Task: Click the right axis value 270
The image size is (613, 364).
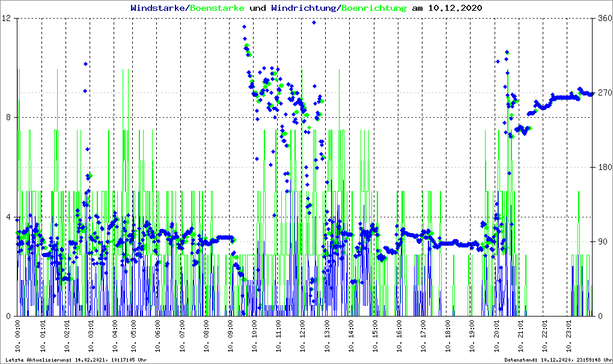Action: (x=604, y=93)
